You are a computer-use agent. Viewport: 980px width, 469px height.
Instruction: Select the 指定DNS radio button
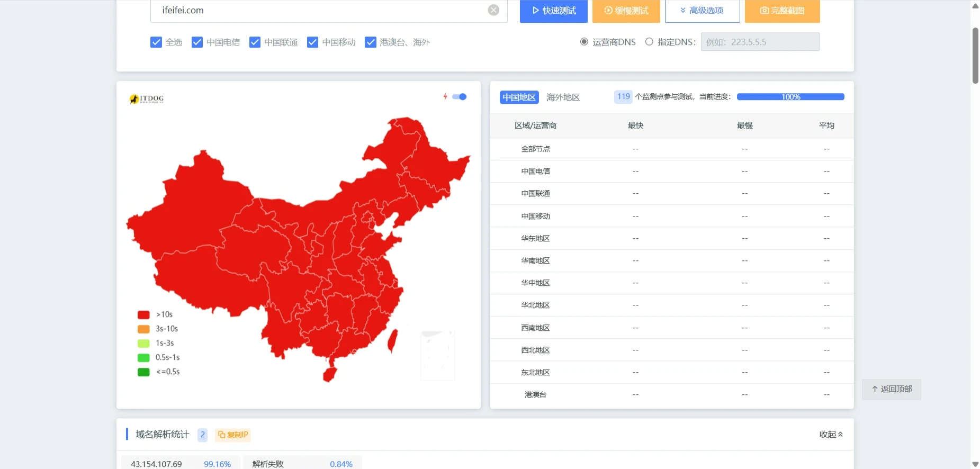pyautogui.click(x=649, y=42)
